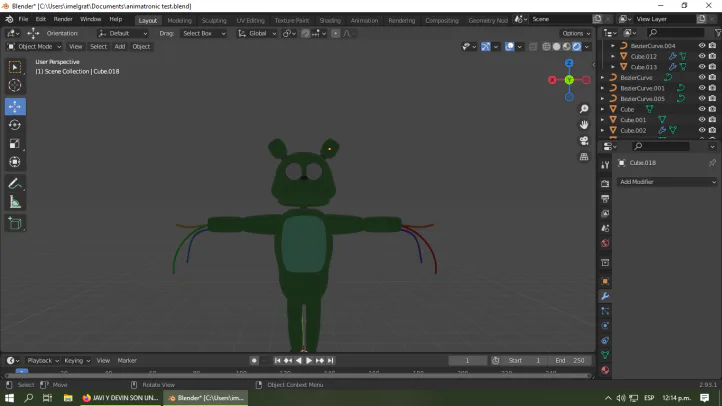
Task: Jump to the start frame button
Action: [277, 360]
